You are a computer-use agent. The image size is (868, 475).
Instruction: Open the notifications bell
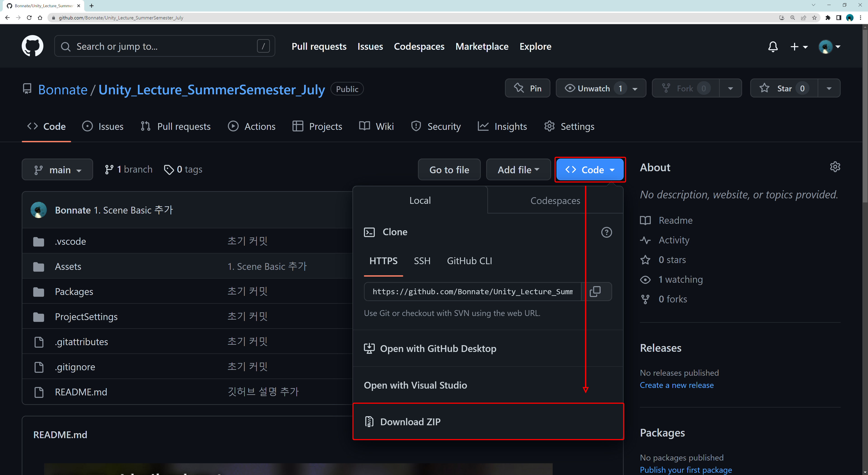coord(773,47)
